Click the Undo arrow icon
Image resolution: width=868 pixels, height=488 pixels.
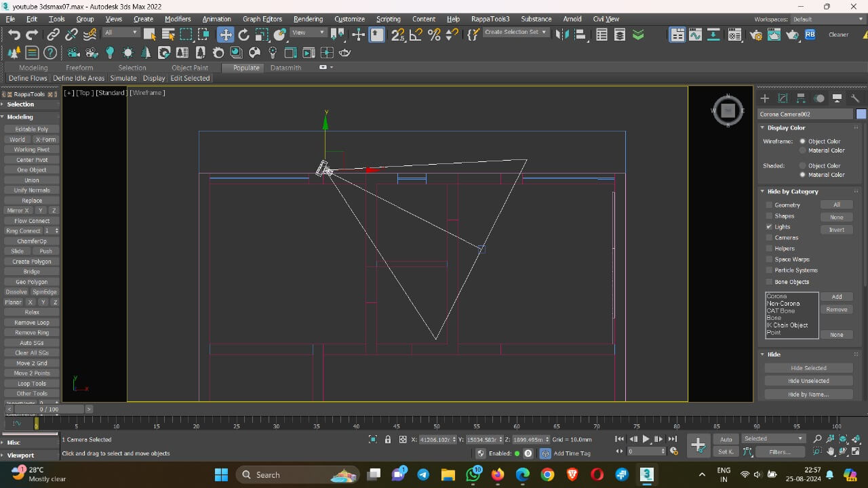click(14, 35)
